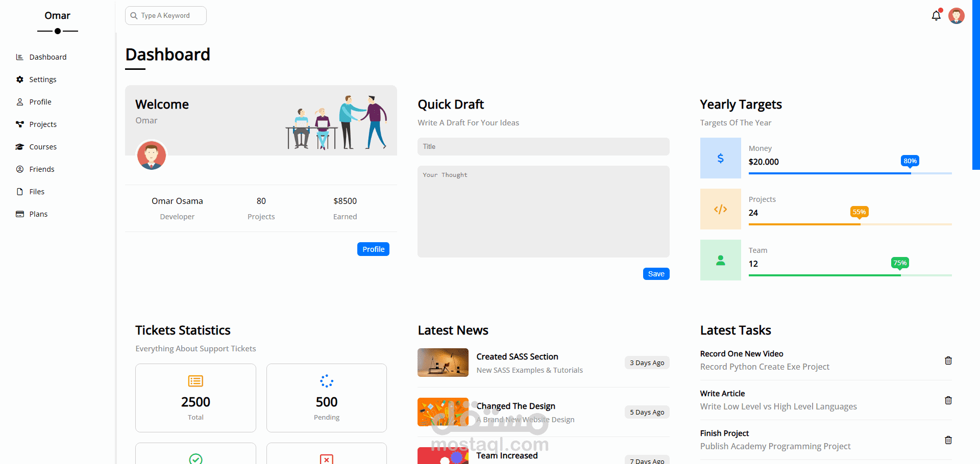Click the blue Profile button
The image size is (980, 464).
pos(373,249)
